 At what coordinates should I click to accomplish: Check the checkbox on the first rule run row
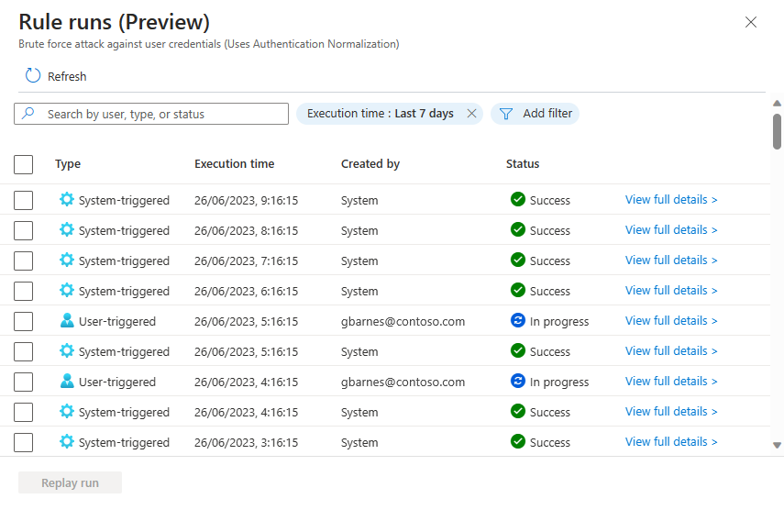pos(23,199)
